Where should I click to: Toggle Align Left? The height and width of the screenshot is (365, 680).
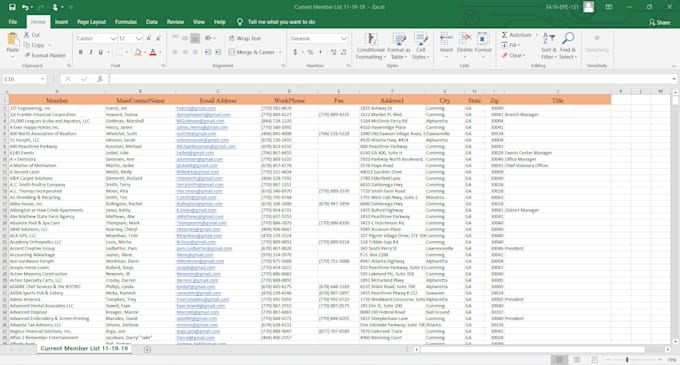pyautogui.click(x=175, y=52)
